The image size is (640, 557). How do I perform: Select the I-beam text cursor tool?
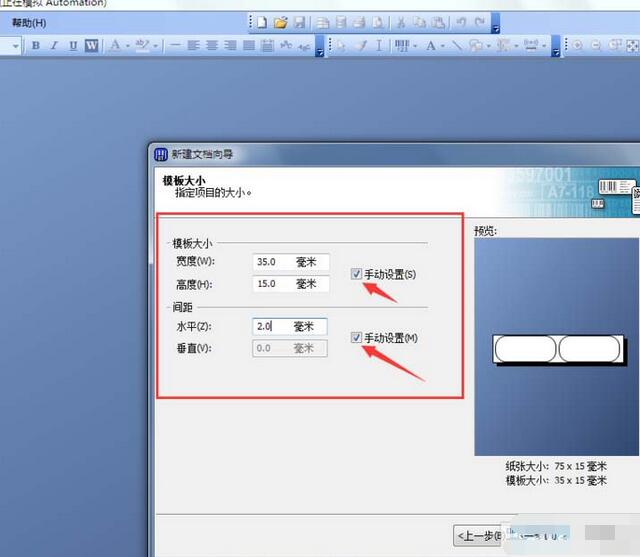[x=379, y=45]
